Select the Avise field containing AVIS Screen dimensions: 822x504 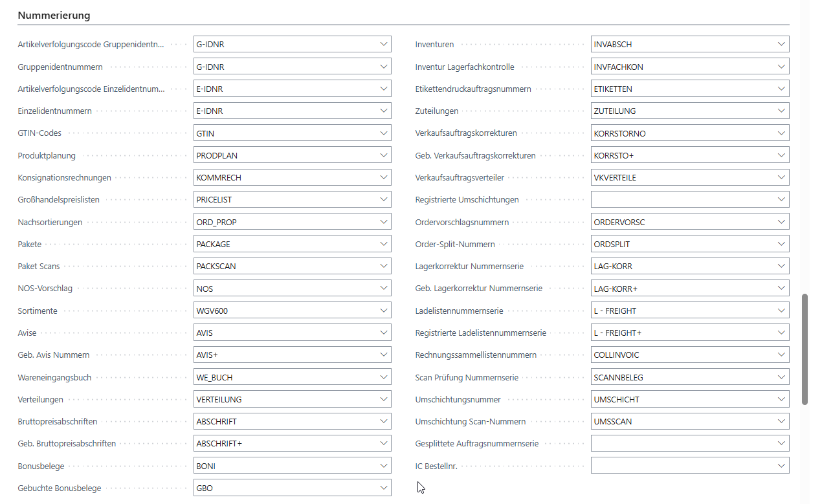[x=285, y=333]
